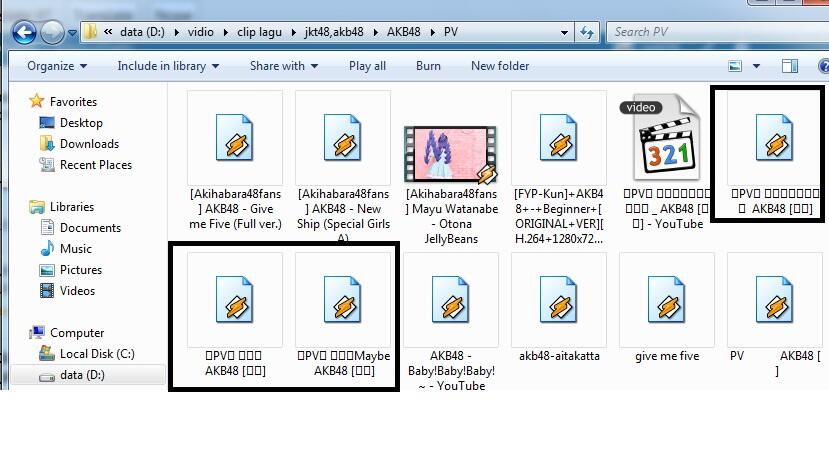Select the vidio breadcrumb segment

click(x=200, y=32)
